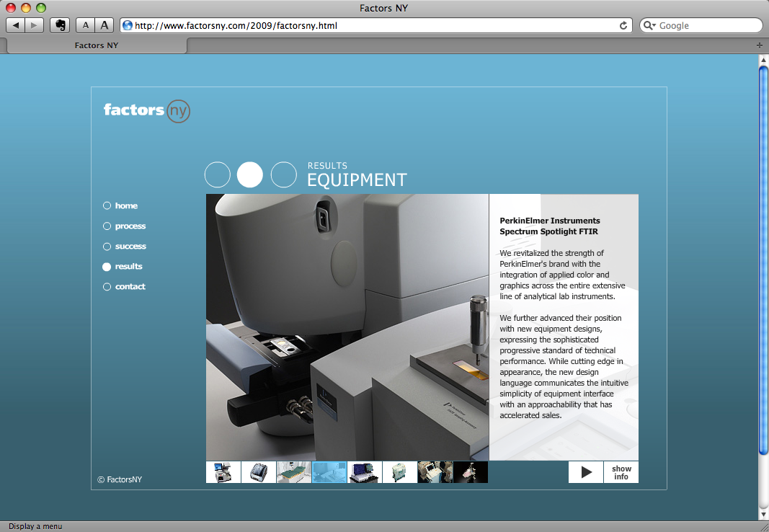Click the vertical scrollbar thumb
The width and height of the screenshot is (769, 532).
(x=763, y=260)
